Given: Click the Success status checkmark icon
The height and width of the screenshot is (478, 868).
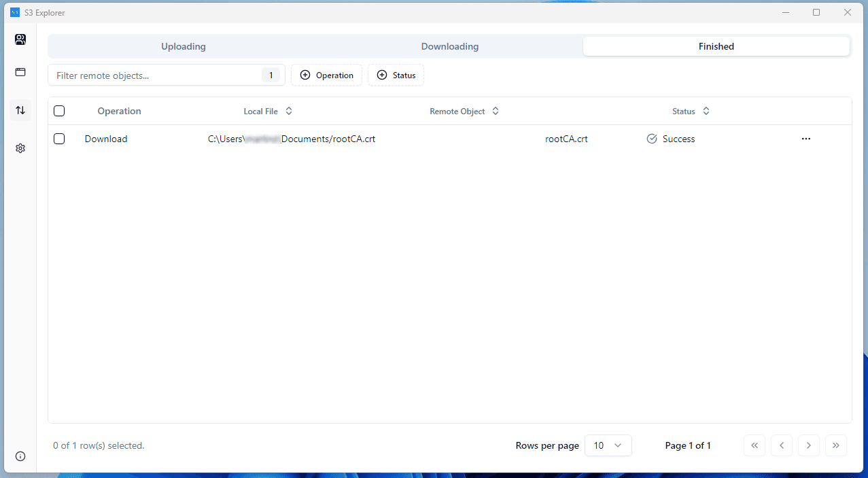Looking at the screenshot, I should pos(652,139).
